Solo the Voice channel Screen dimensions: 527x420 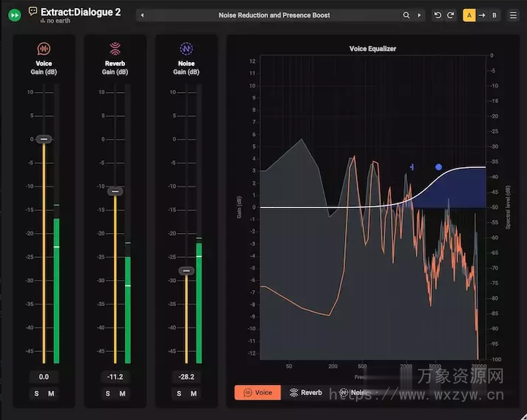[x=36, y=394]
